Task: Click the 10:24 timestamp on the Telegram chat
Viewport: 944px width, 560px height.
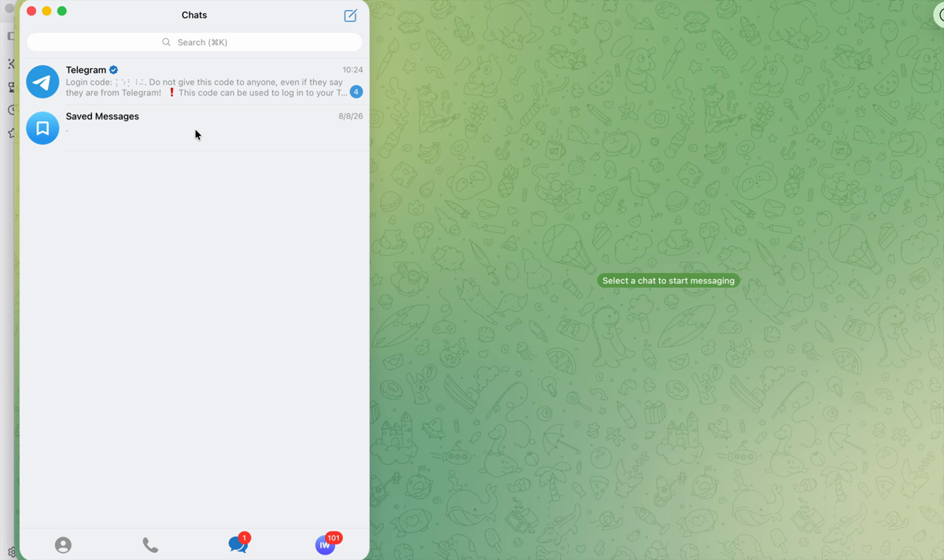Action: coord(352,70)
